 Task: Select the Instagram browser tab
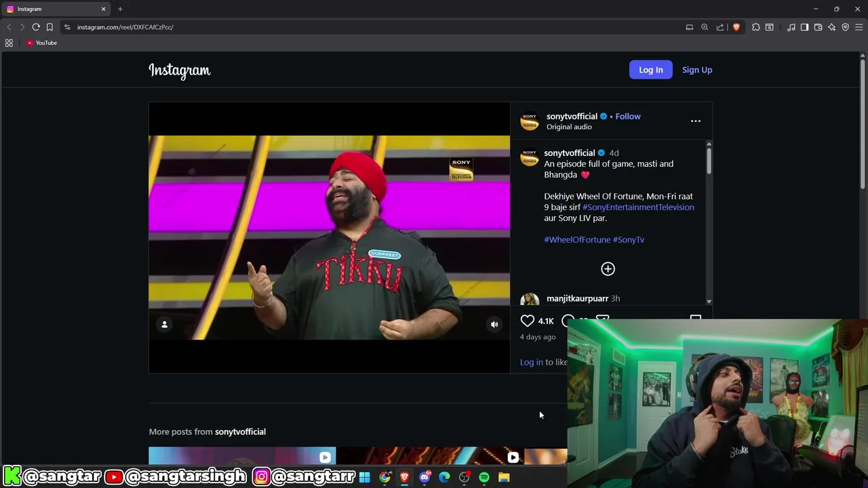coord(56,9)
